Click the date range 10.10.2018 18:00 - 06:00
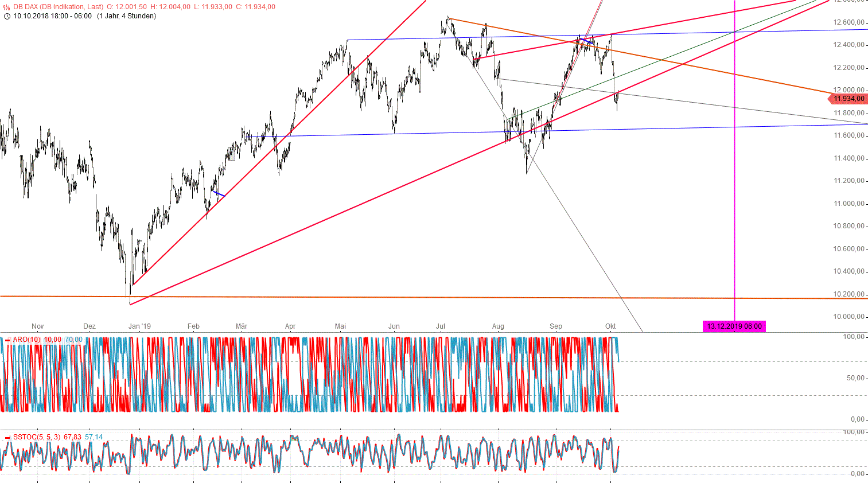Screen dimensions: 868x483 [x=52, y=16]
